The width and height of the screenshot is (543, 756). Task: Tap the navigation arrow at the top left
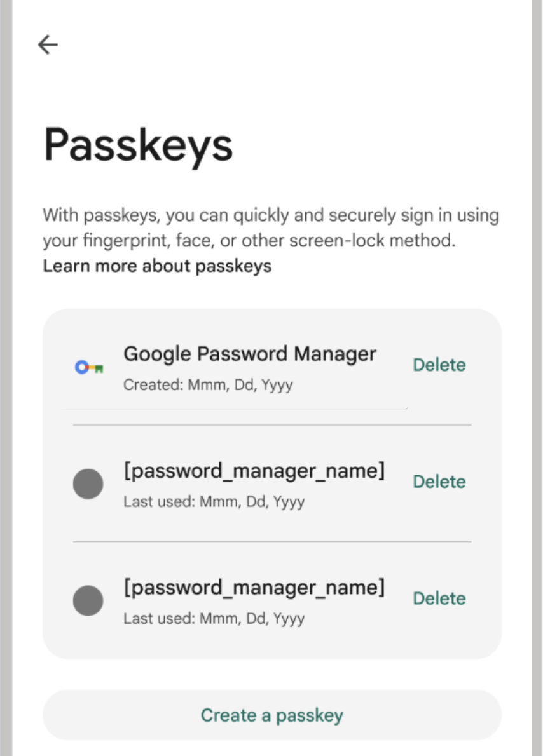pyautogui.click(x=48, y=44)
